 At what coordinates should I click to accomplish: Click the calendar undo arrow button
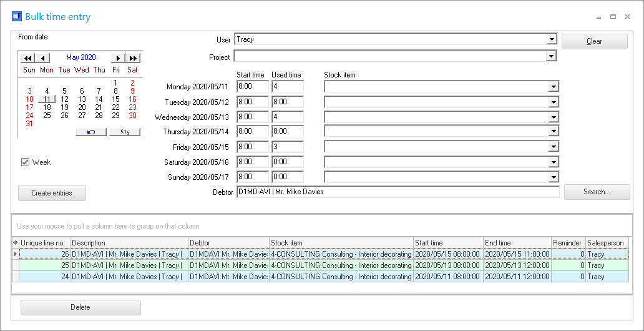click(x=91, y=132)
